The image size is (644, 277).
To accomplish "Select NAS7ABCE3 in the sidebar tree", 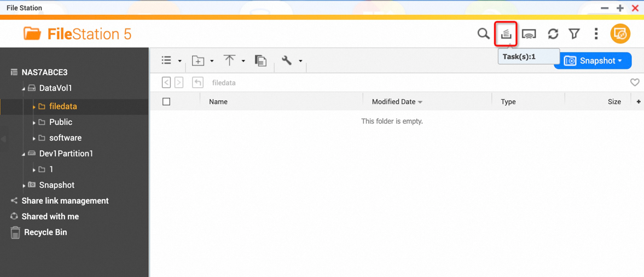I will click(44, 72).
